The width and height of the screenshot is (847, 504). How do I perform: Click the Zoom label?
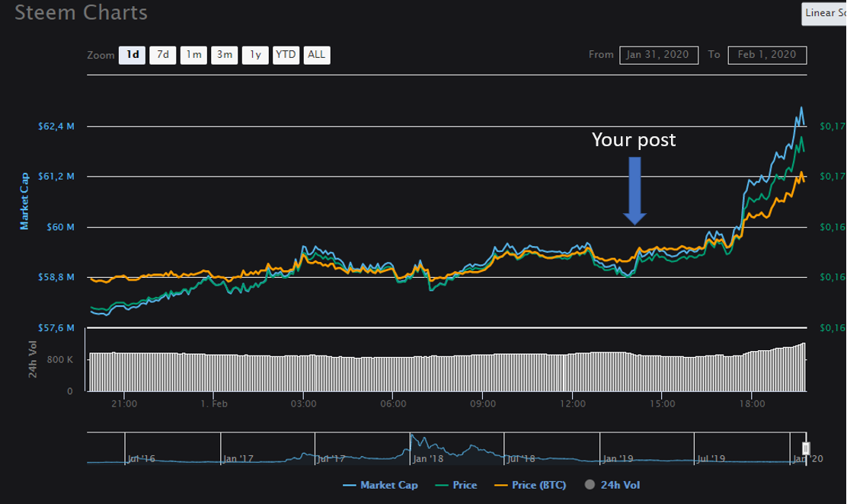[101, 55]
